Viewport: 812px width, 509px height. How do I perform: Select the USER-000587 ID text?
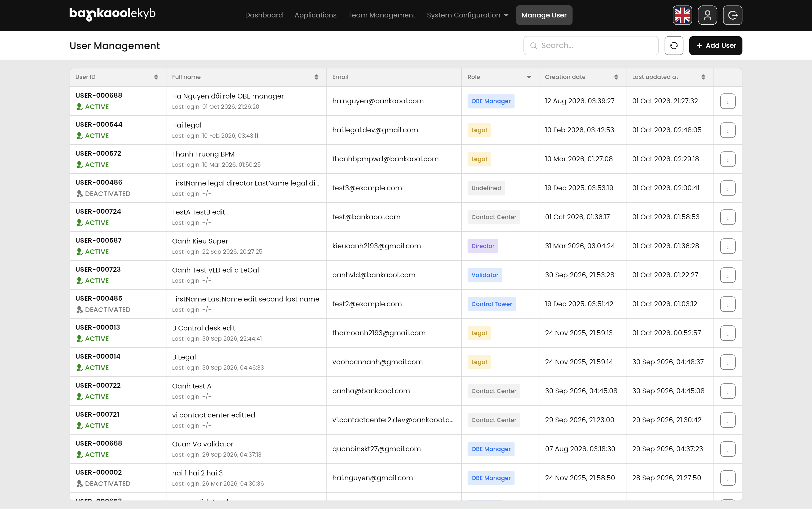pos(98,240)
